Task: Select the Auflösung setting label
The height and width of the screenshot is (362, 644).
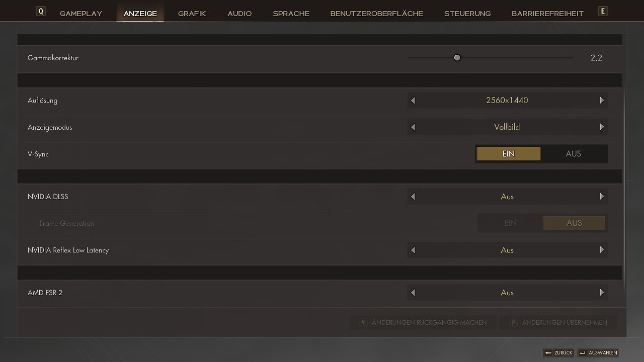Action: (x=43, y=101)
